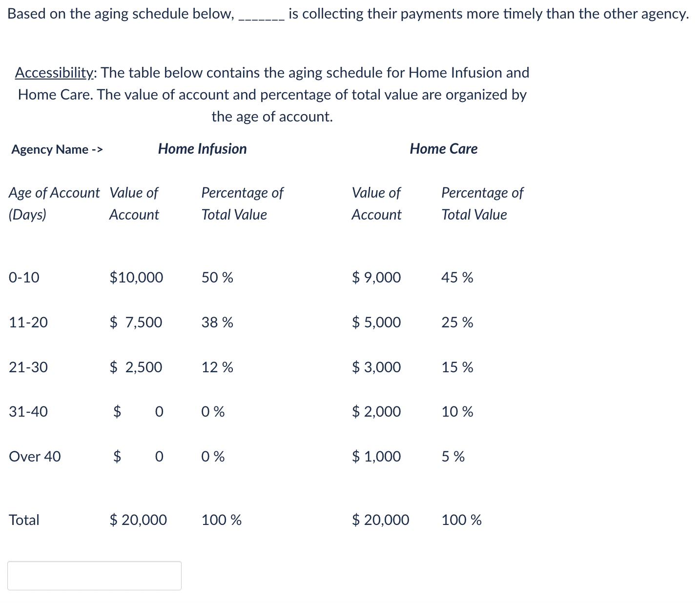The width and height of the screenshot is (700, 603).
Task: Click the 0-10 row label
Action: [x=24, y=277]
